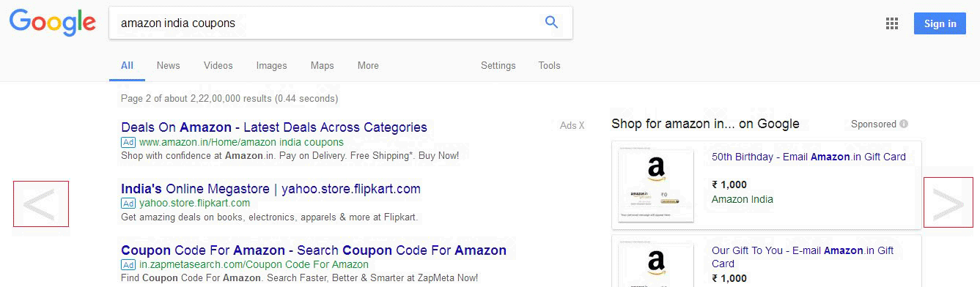The width and height of the screenshot is (980, 287).
Task: Open the Tools options
Action: 549,66
